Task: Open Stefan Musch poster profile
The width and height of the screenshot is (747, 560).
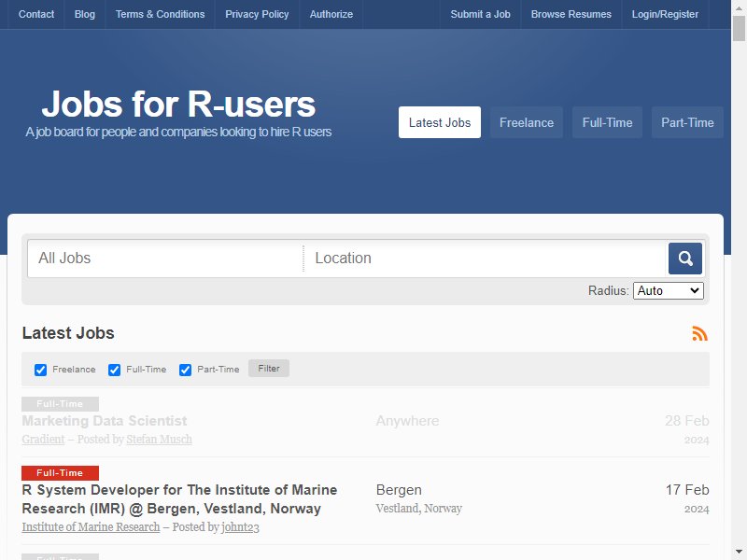Action: click(x=159, y=439)
